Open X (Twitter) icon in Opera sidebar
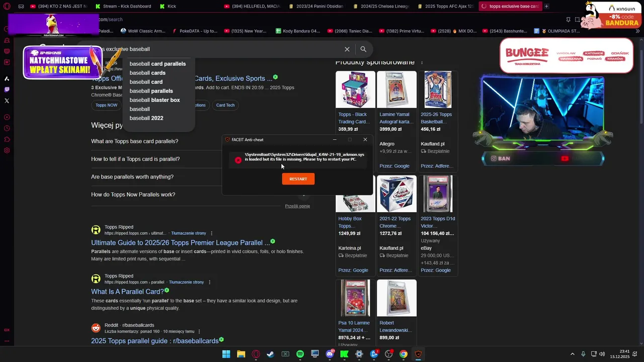Screen dimensions: 644x362 (x=7, y=101)
